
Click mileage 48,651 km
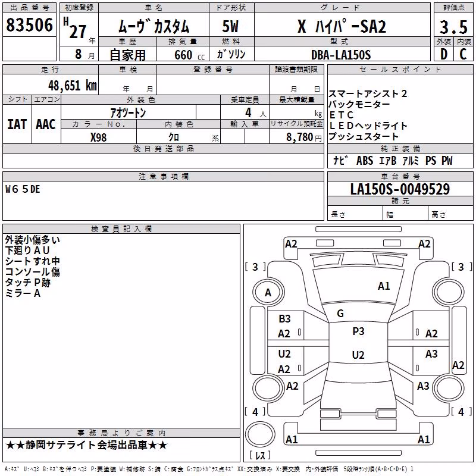pyautogui.click(x=72, y=86)
